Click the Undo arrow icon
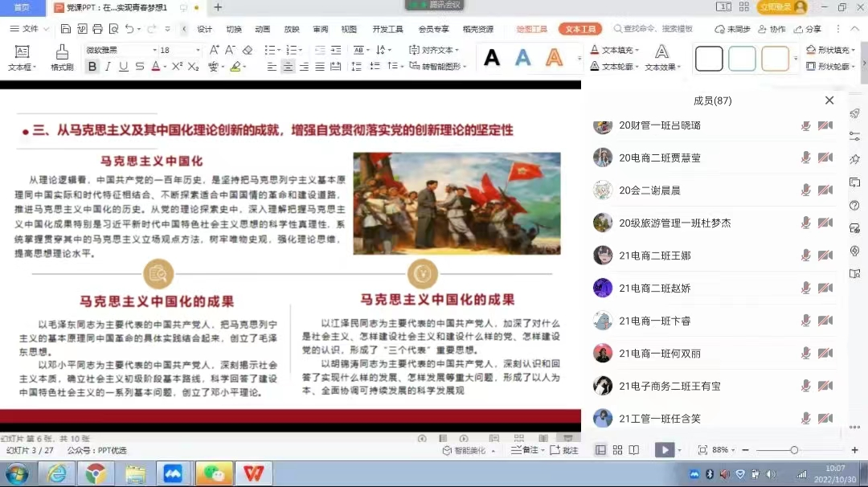868x487 pixels. point(129,29)
